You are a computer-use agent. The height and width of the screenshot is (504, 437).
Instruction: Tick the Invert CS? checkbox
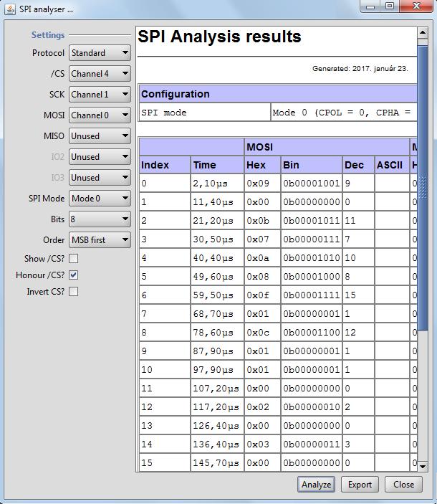74,292
